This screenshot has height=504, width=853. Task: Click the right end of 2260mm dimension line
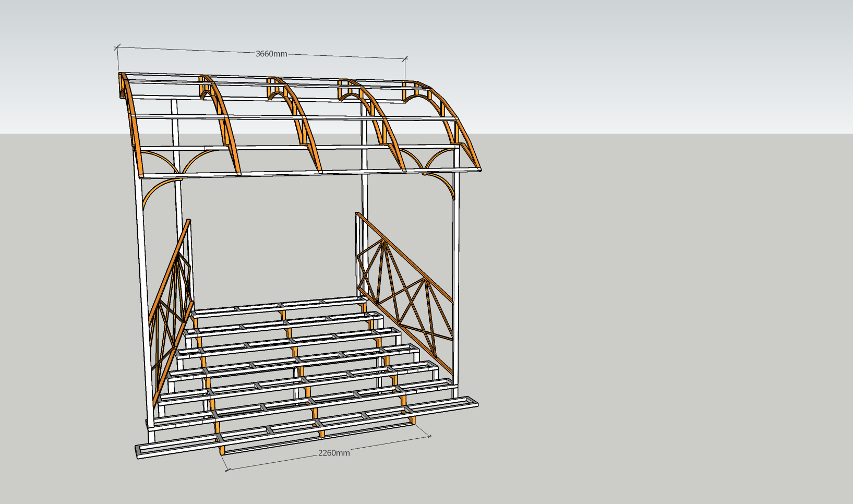(429, 436)
